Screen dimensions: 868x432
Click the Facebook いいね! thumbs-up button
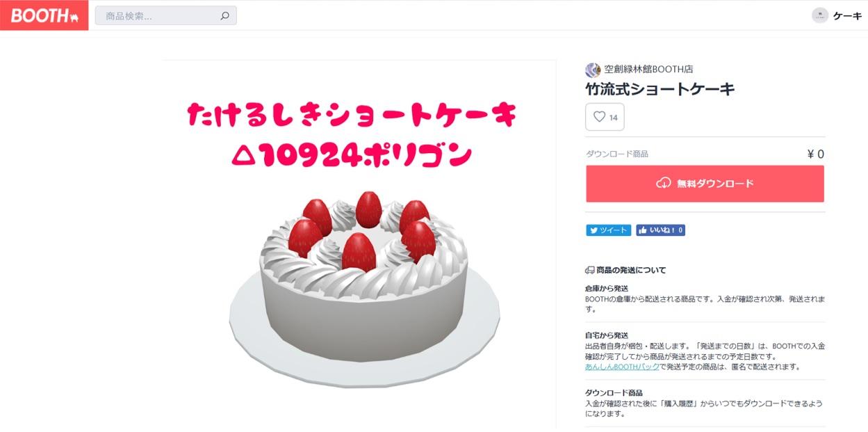pyautogui.click(x=660, y=230)
